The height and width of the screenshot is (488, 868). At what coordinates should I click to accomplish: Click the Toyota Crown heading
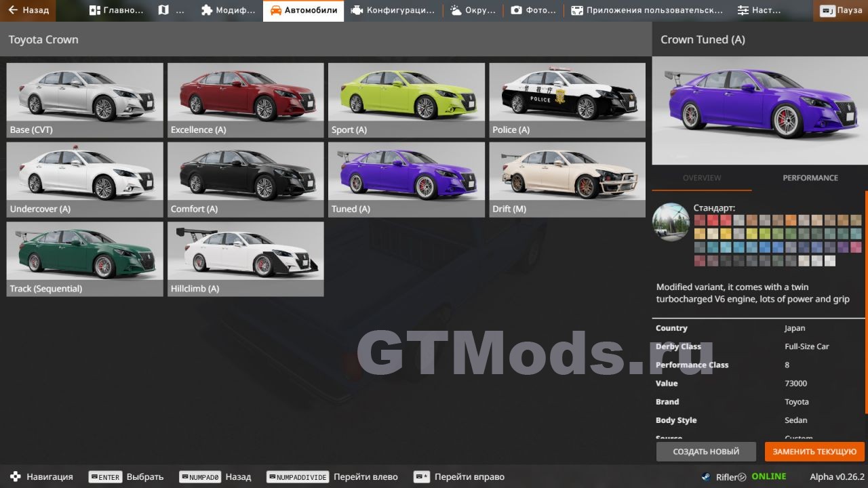pos(43,39)
